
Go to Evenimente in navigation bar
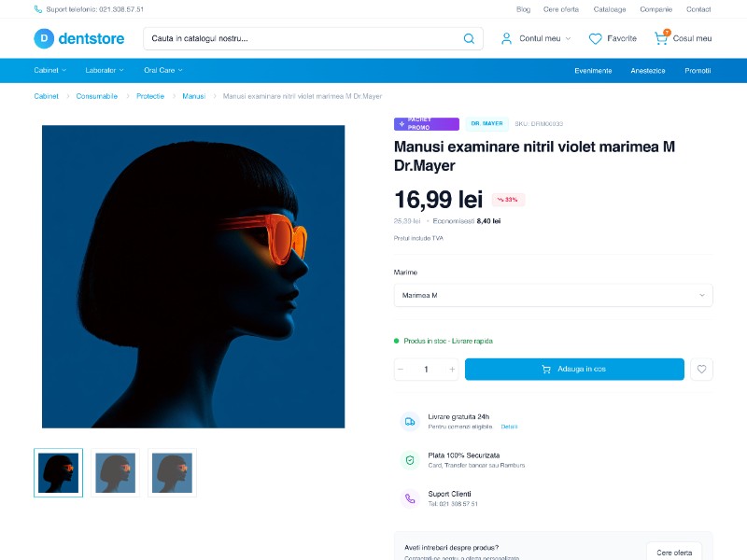pos(593,70)
